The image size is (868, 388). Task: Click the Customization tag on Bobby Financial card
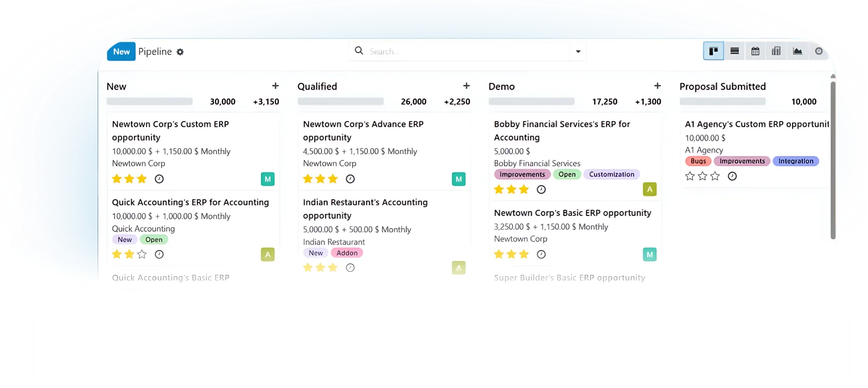(x=612, y=174)
